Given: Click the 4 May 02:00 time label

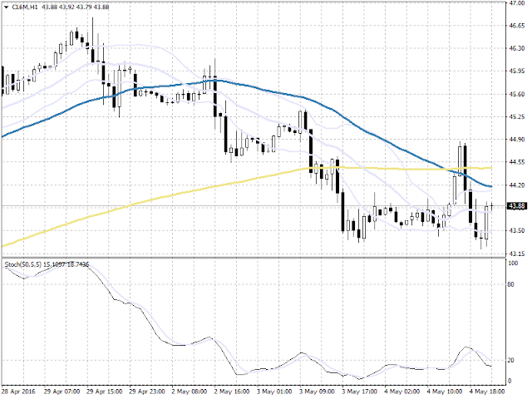Looking at the screenshot, I should tap(402, 392).
